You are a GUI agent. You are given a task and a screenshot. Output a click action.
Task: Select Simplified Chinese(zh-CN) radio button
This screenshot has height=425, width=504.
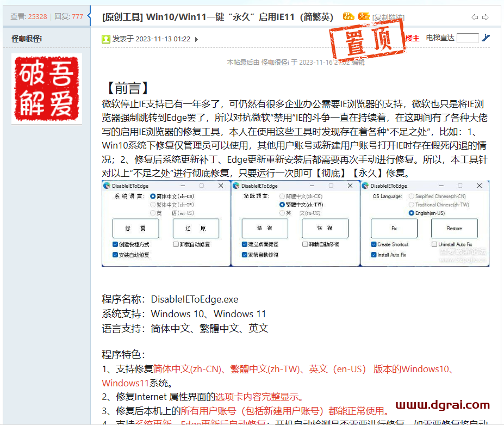click(437, 196)
